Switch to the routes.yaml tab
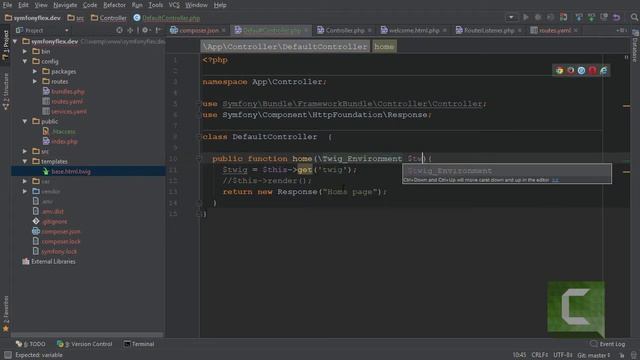Screen dimensions: 640x360 pos(554,31)
